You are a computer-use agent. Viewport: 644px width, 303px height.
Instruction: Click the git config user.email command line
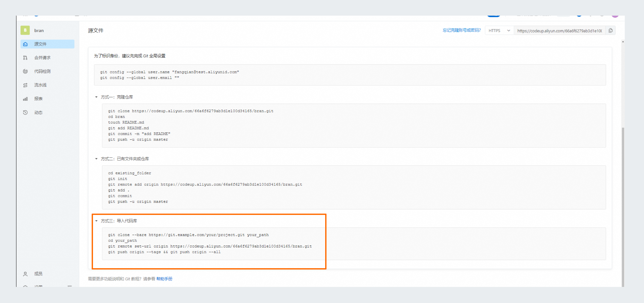[x=140, y=78]
